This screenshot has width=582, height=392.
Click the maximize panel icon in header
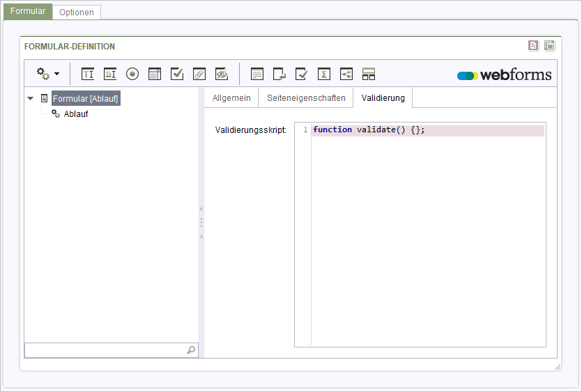(549, 46)
